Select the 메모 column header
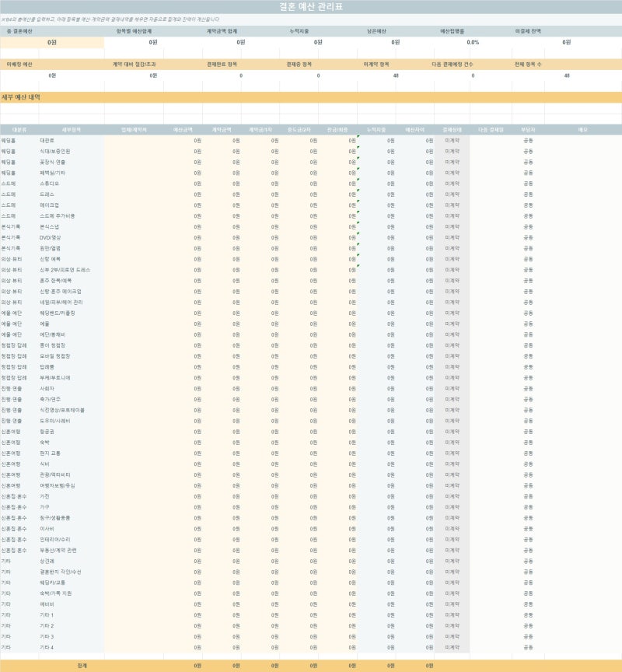The image size is (622, 672). (x=583, y=129)
